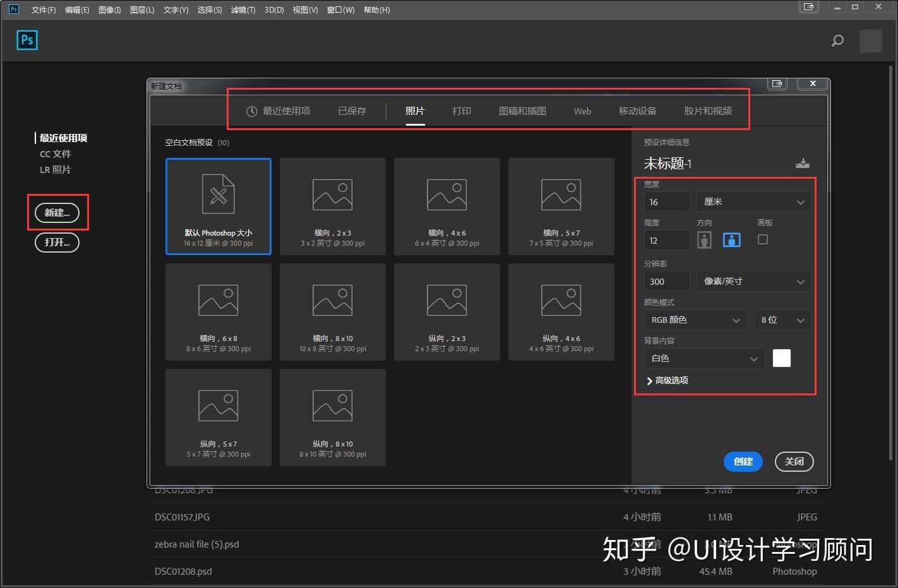Select 横向, 4 x 6 preset
The image size is (898, 588).
(447, 207)
